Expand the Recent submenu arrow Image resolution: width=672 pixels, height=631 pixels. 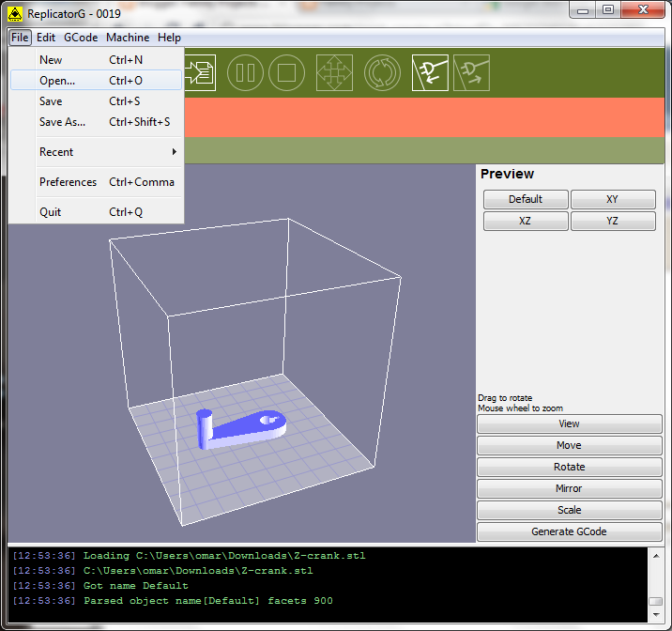pyautogui.click(x=174, y=152)
